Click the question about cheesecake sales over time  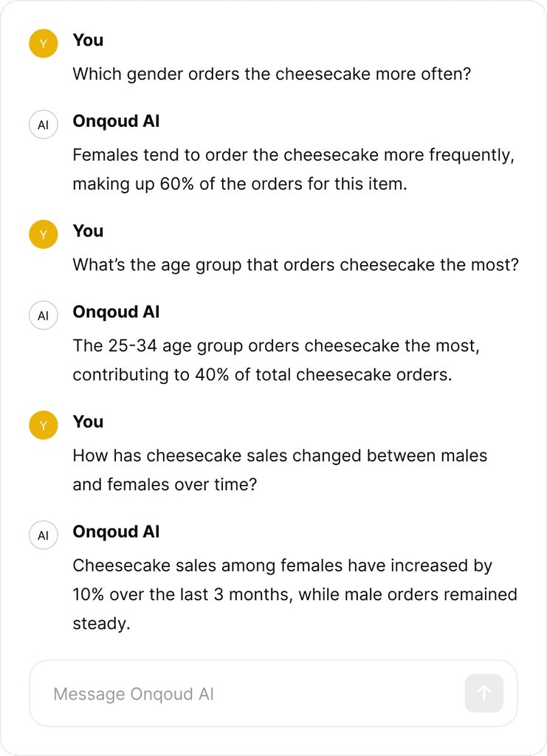(280, 470)
